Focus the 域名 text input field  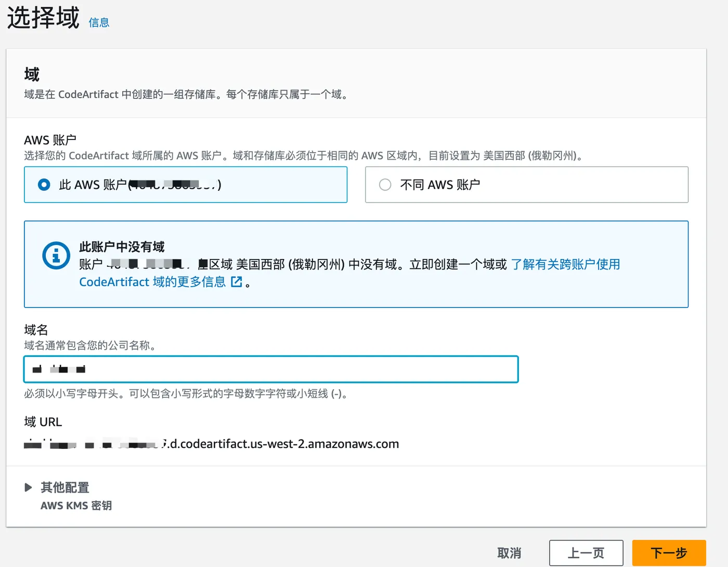pos(270,369)
